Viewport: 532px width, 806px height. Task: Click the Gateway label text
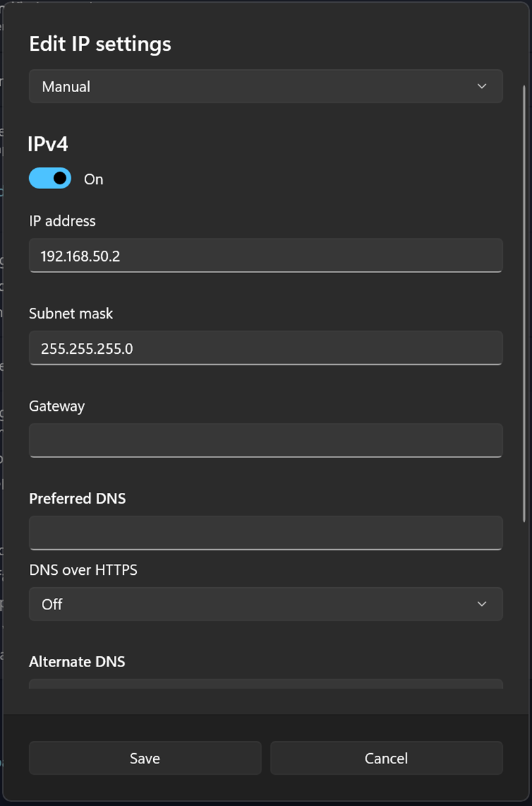coord(57,406)
